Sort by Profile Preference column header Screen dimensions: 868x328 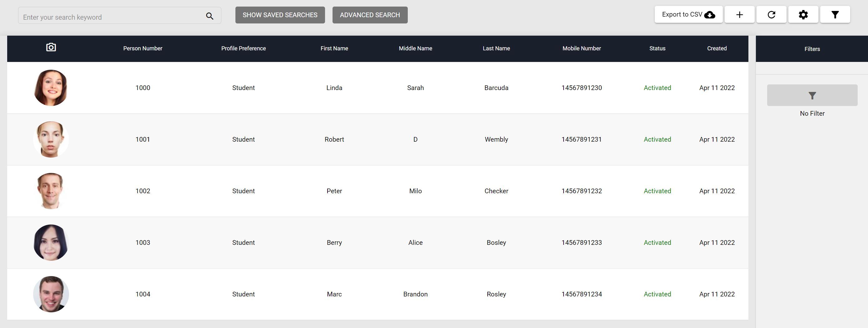243,48
